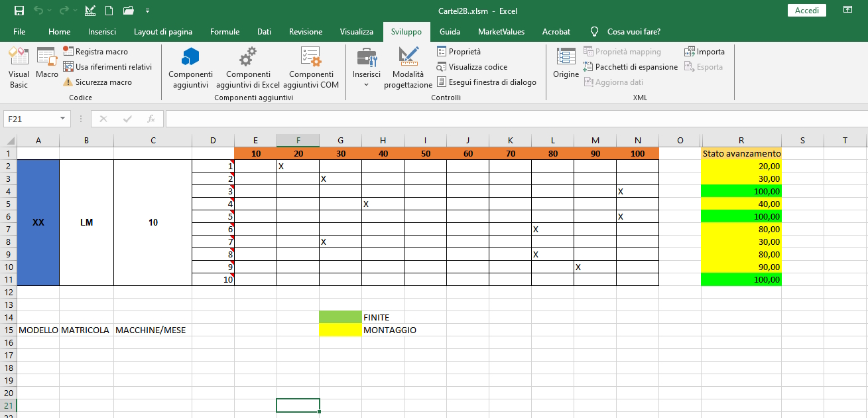Start Registra macro recording
The height and width of the screenshot is (418, 868).
(x=95, y=51)
